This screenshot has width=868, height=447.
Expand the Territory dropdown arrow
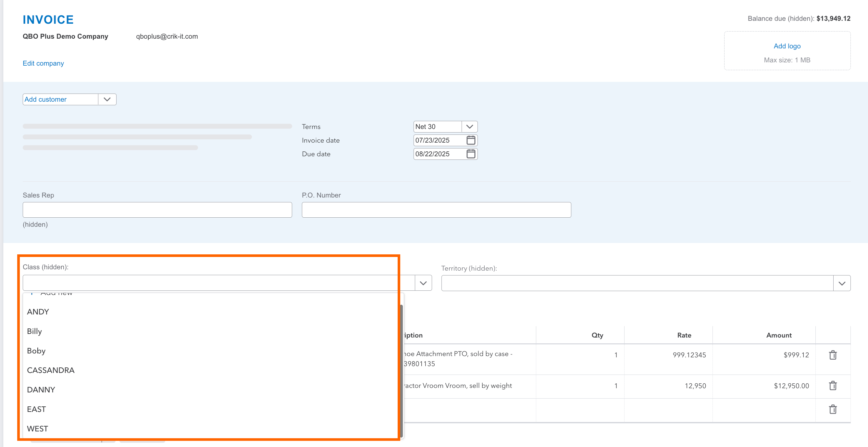841,284
